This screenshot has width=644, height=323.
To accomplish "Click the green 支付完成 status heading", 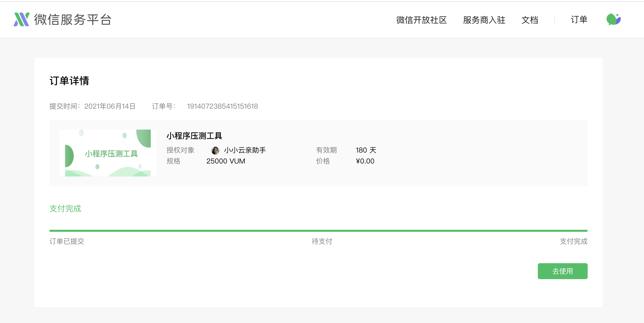I will 65,209.
